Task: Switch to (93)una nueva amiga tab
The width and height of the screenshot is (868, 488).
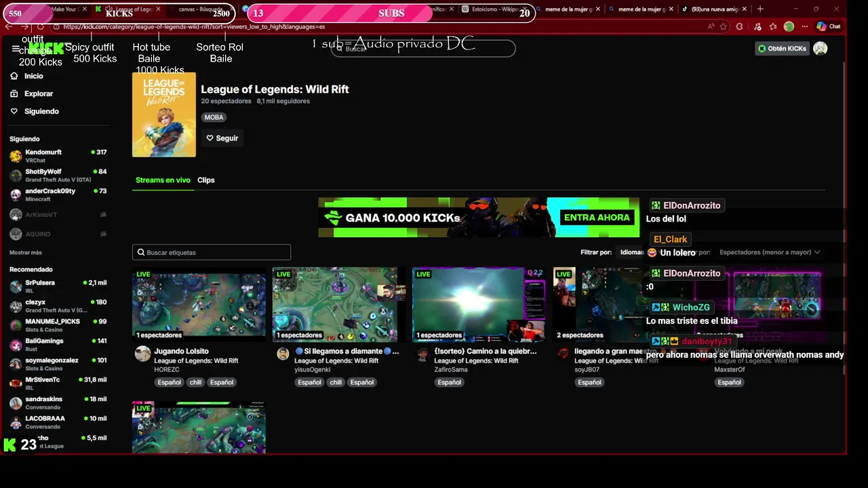Action: pyautogui.click(x=715, y=9)
